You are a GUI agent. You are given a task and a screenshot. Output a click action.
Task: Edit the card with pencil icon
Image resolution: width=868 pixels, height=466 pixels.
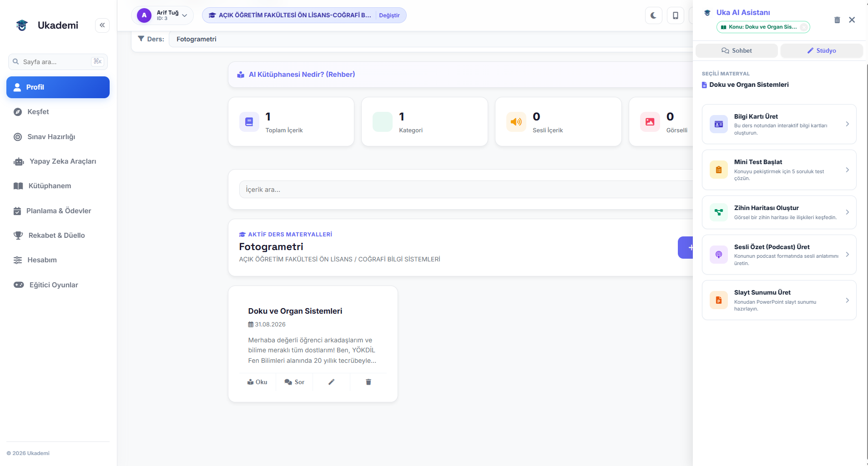(x=332, y=382)
